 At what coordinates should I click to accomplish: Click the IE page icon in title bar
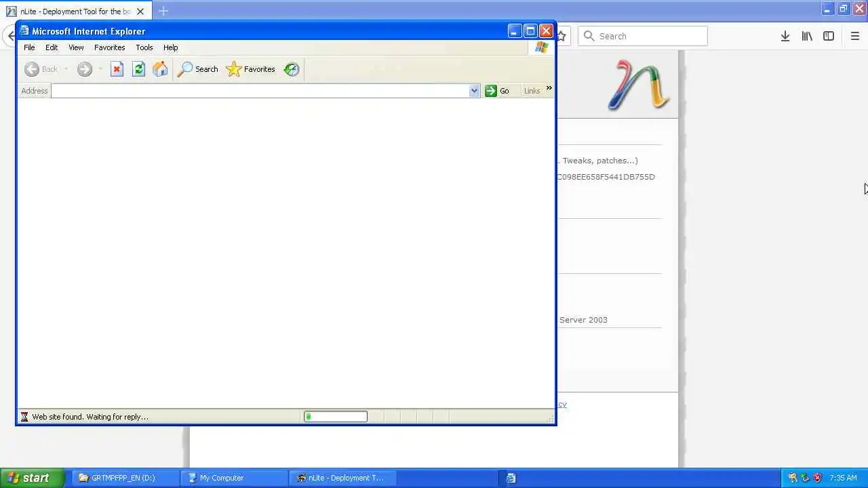[24, 31]
